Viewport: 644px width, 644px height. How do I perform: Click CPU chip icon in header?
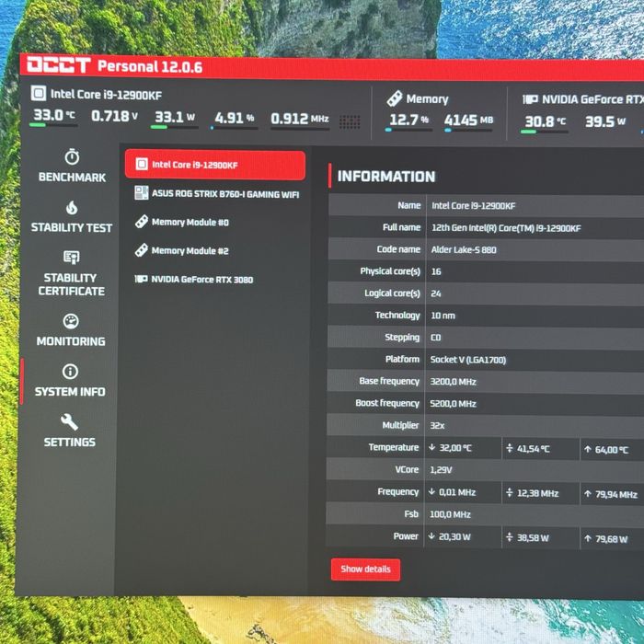point(39,93)
